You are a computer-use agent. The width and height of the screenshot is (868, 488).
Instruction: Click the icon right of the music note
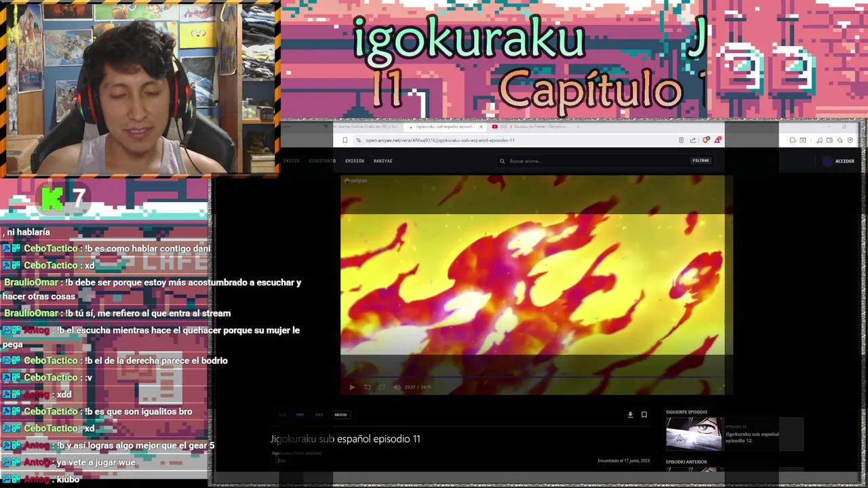829,140
